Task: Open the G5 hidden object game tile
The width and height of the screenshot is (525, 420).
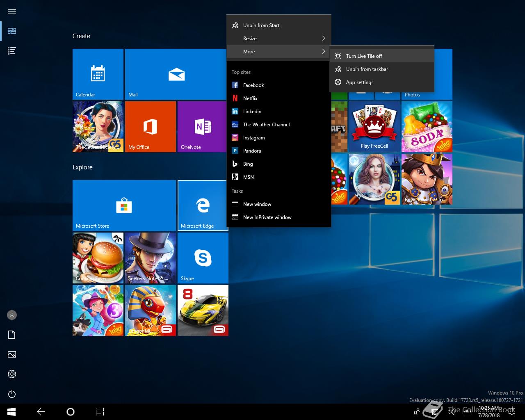Action: [374, 179]
